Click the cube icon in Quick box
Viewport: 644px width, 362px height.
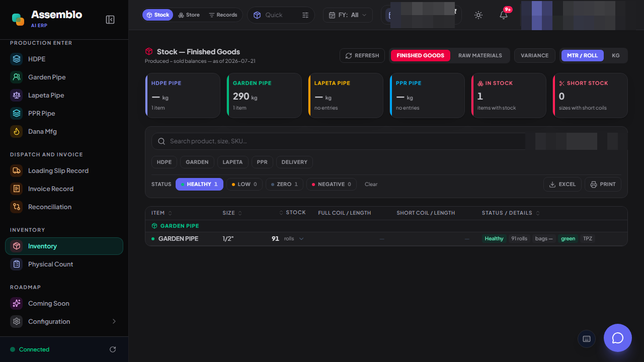click(x=257, y=15)
